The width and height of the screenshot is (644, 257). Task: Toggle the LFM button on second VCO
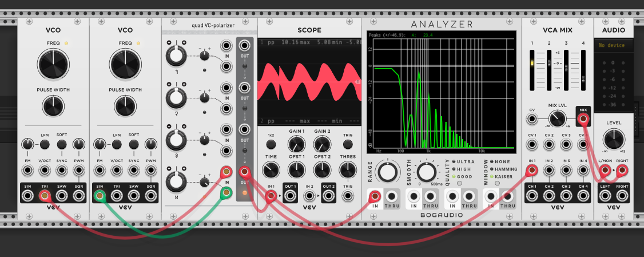click(117, 144)
